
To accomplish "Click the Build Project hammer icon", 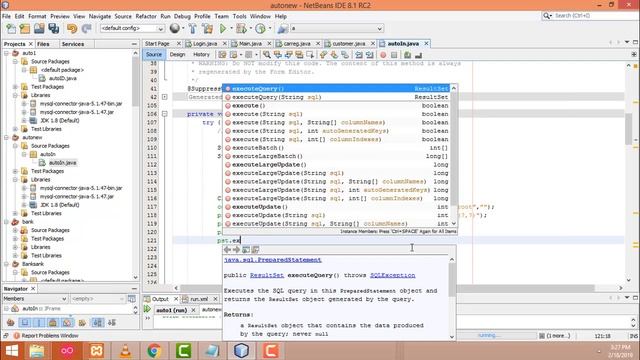I will tap(193, 29).
